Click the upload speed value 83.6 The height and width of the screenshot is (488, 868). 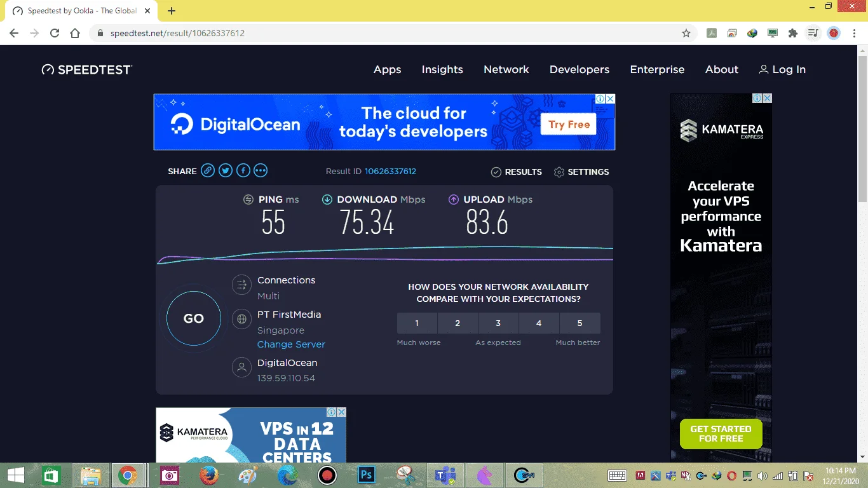coord(487,222)
